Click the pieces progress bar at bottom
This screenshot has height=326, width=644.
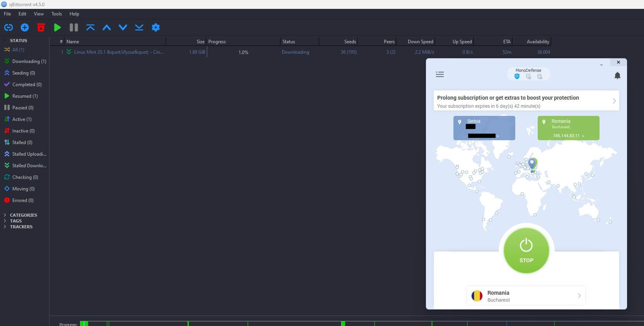[362, 323]
